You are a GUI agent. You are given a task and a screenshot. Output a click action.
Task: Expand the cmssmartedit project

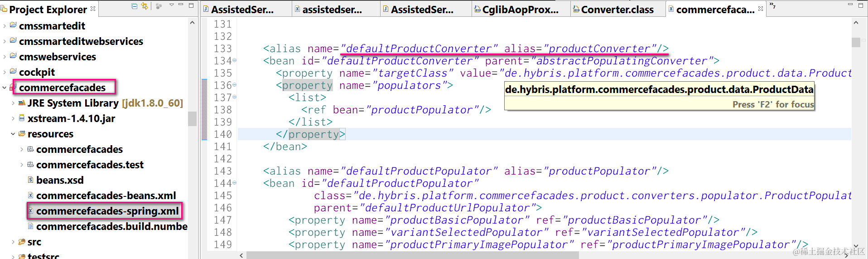click(5, 26)
